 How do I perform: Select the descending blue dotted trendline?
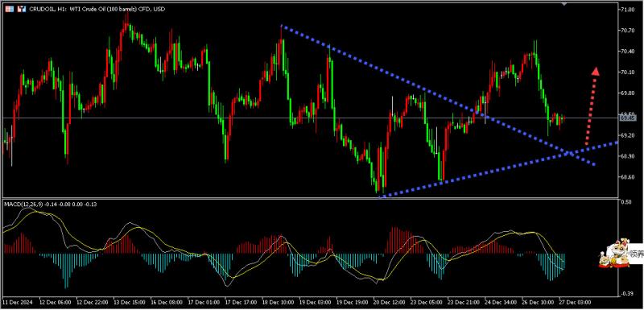(x=437, y=95)
